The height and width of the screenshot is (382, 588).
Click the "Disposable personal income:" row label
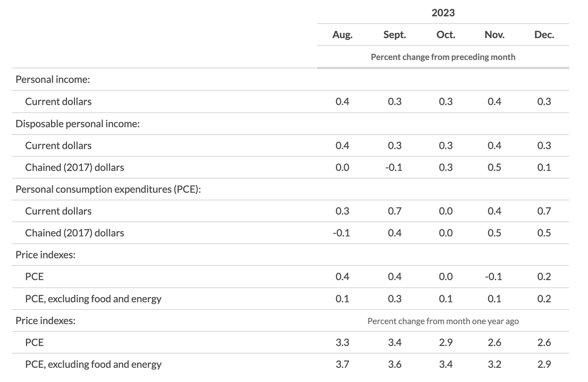point(77,124)
